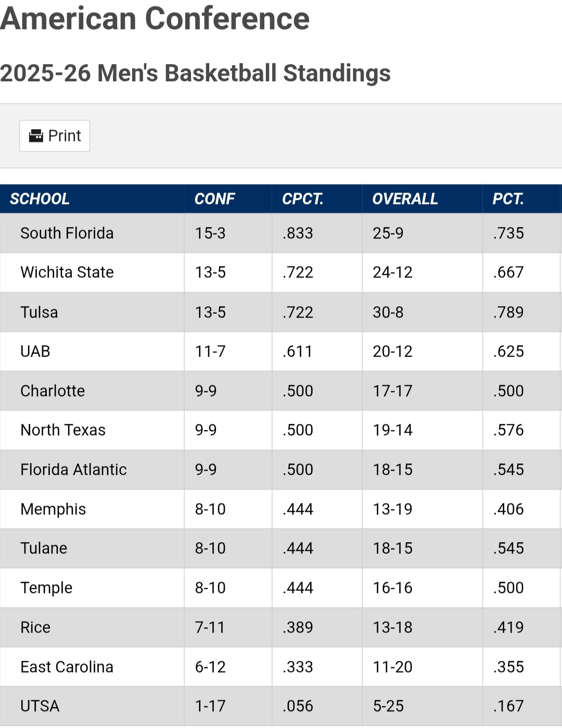Click the Tulsa school name
This screenshot has height=728, width=562.
(x=39, y=312)
